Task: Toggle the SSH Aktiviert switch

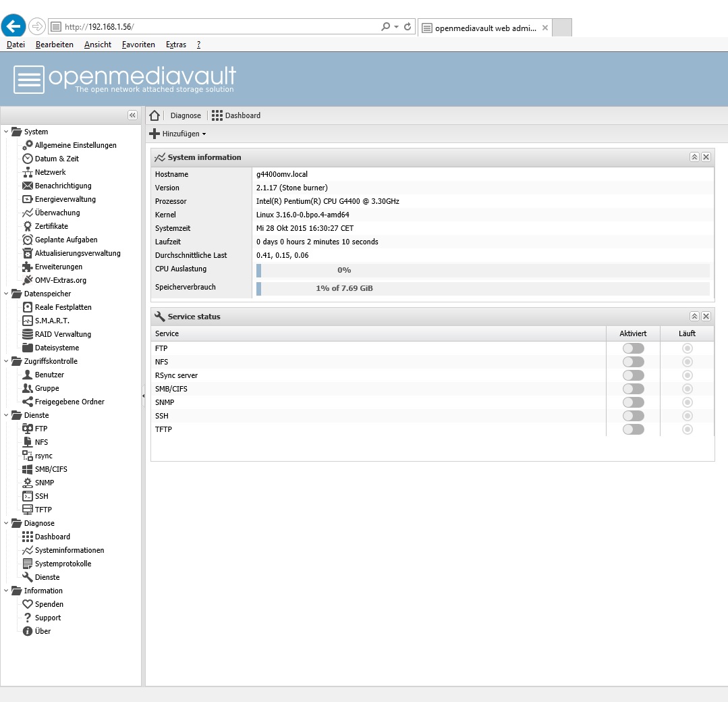Action: tap(634, 415)
